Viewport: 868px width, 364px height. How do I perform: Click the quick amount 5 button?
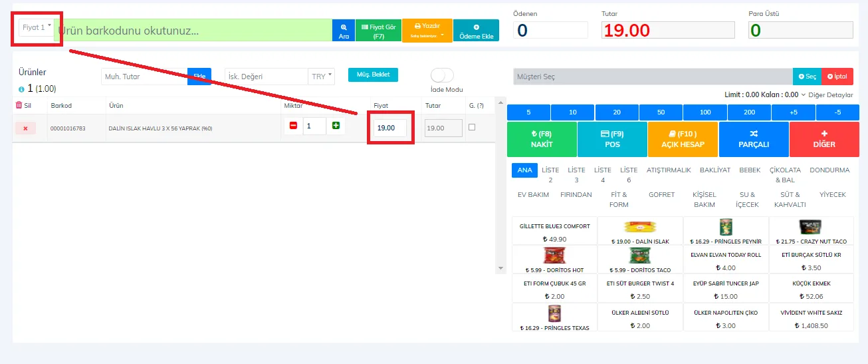click(x=528, y=112)
